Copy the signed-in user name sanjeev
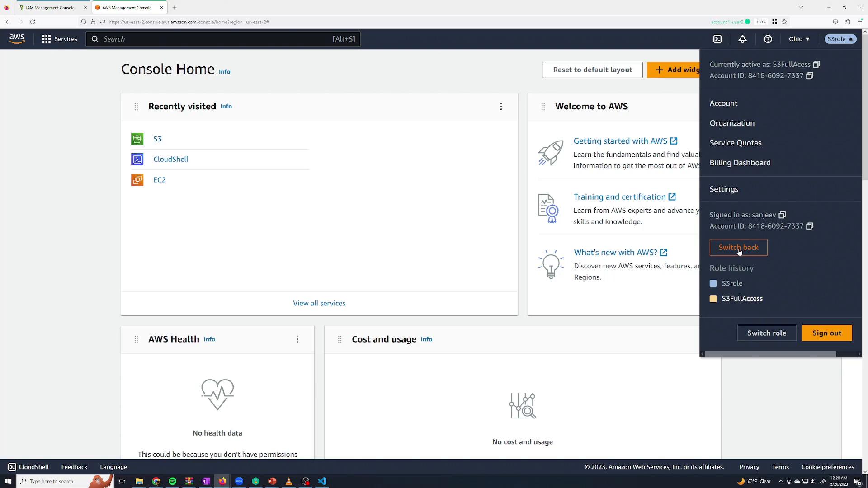868x488 pixels. click(782, 215)
